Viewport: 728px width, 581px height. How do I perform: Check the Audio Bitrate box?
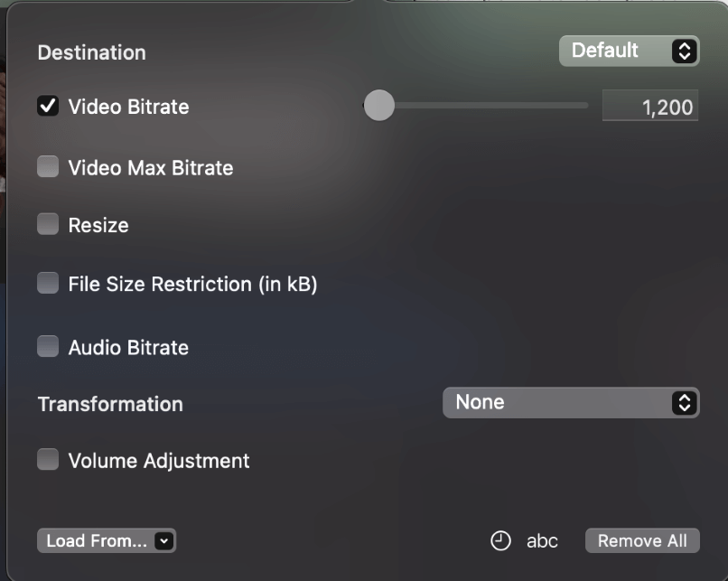point(48,346)
